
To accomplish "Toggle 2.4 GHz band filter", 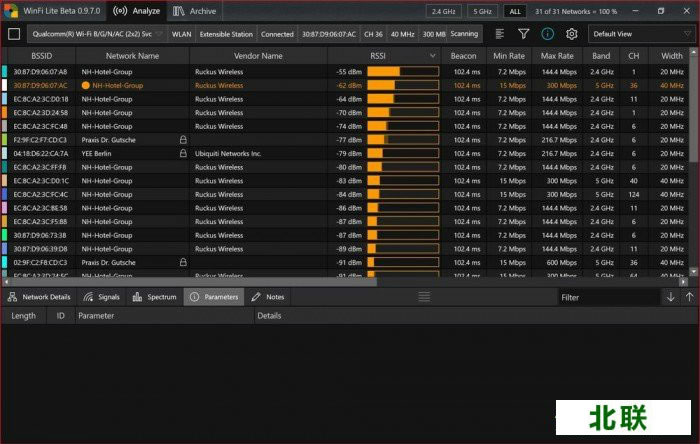I will [x=443, y=11].
